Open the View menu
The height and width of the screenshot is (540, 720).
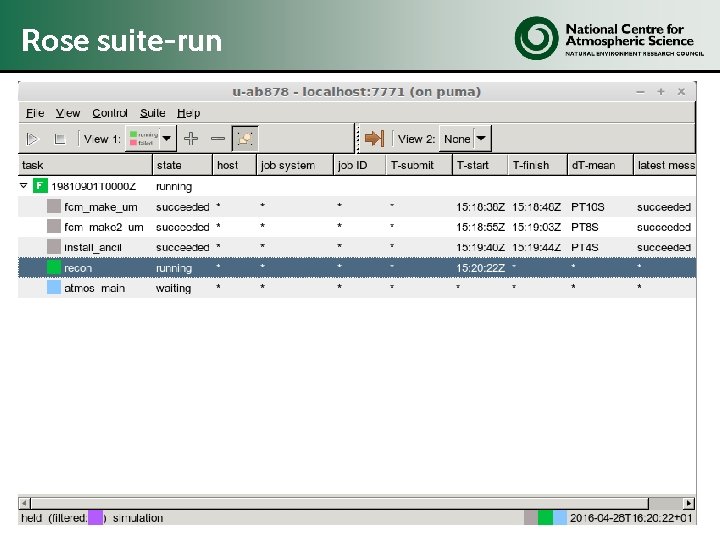coord(68,113)
